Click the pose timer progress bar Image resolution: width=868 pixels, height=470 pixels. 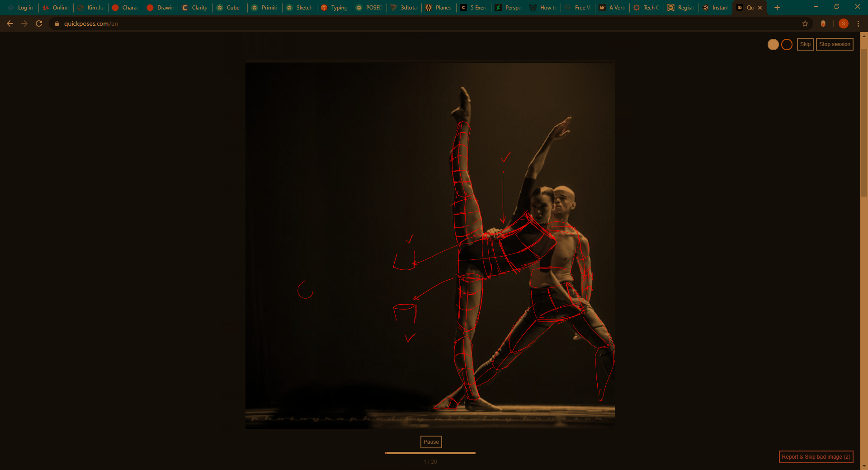[x=430, y=453]
